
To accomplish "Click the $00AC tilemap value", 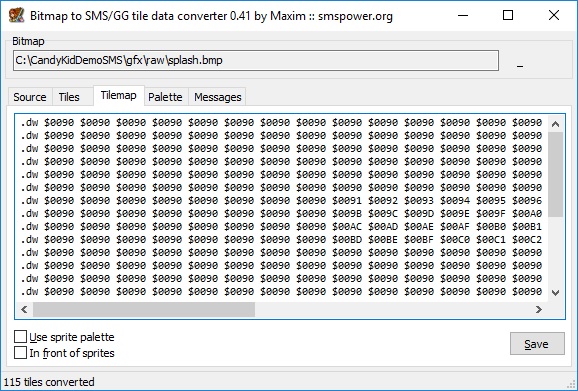I will tap(347, 227).
